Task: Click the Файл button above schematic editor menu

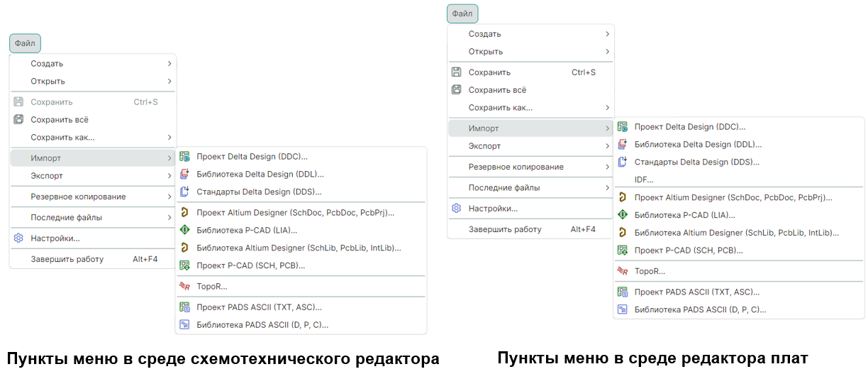Action: coord(25,43)
